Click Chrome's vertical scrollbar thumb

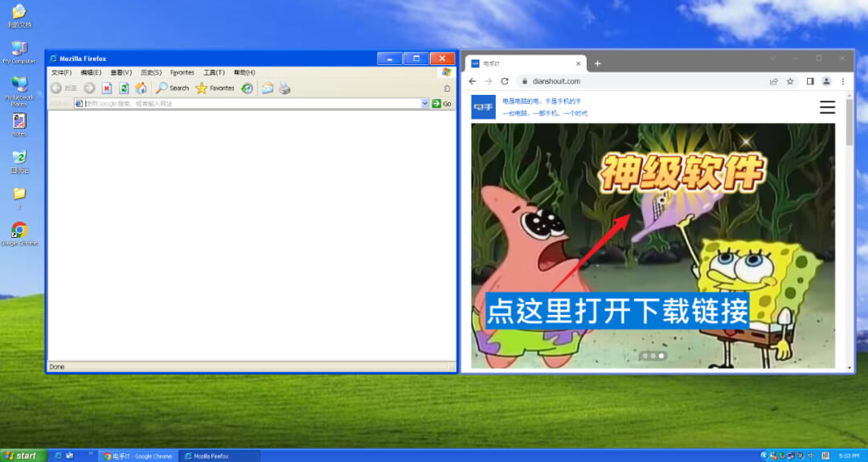tap(850, 122)
